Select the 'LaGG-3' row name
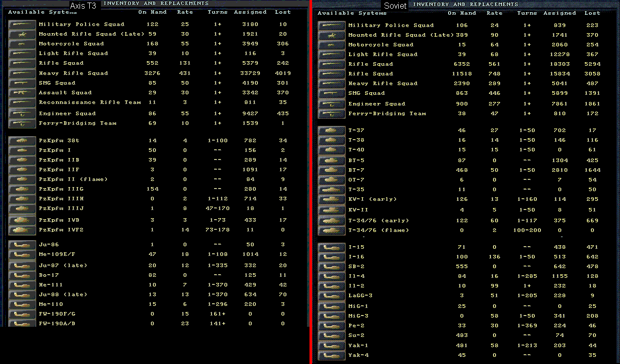Image resolution: width=620 pixels, height=364 pixels. tap(360, 296)
